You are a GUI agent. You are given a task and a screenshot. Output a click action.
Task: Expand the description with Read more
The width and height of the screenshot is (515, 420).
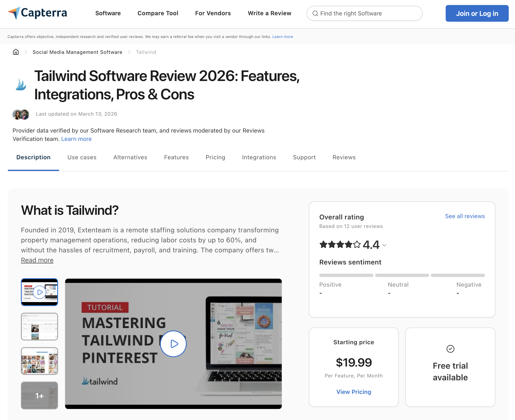click(37, 260)
